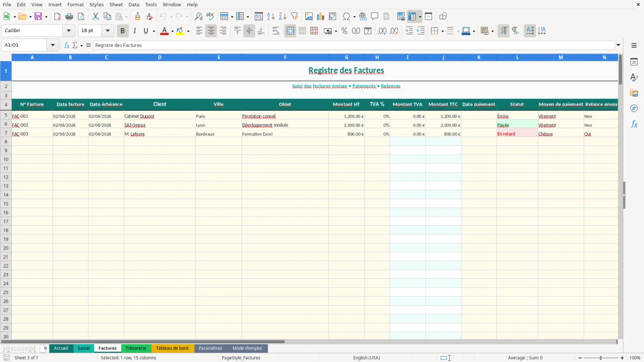Open the Background Color dropdown arrow

coord(188,31)
